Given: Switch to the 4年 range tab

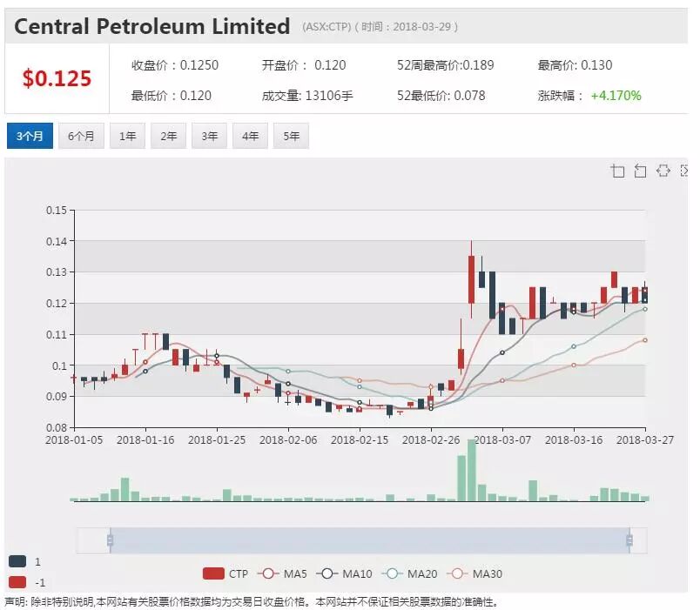Looking at the screenshot, I should (x=250, y=136).
